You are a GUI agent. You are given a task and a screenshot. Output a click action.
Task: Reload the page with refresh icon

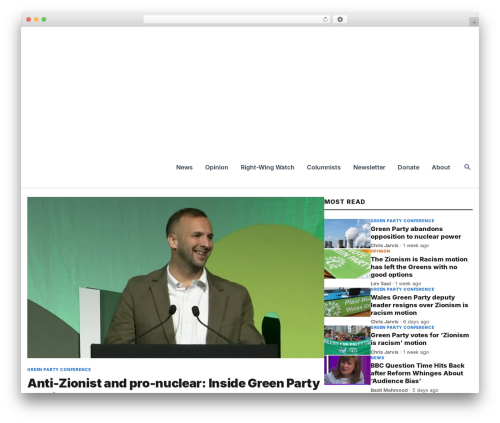tap(325, 20)
